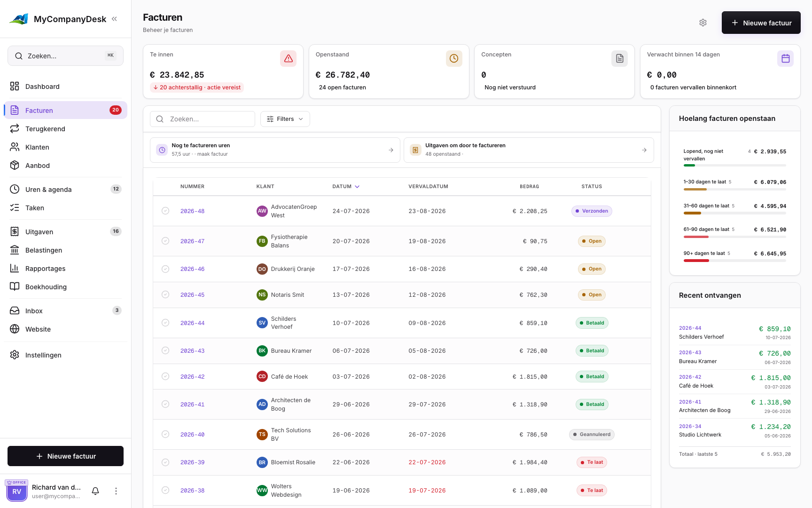Click the notification bell icon
The image size is (812, 508).
pyautogui.click(x=95, y=491)
